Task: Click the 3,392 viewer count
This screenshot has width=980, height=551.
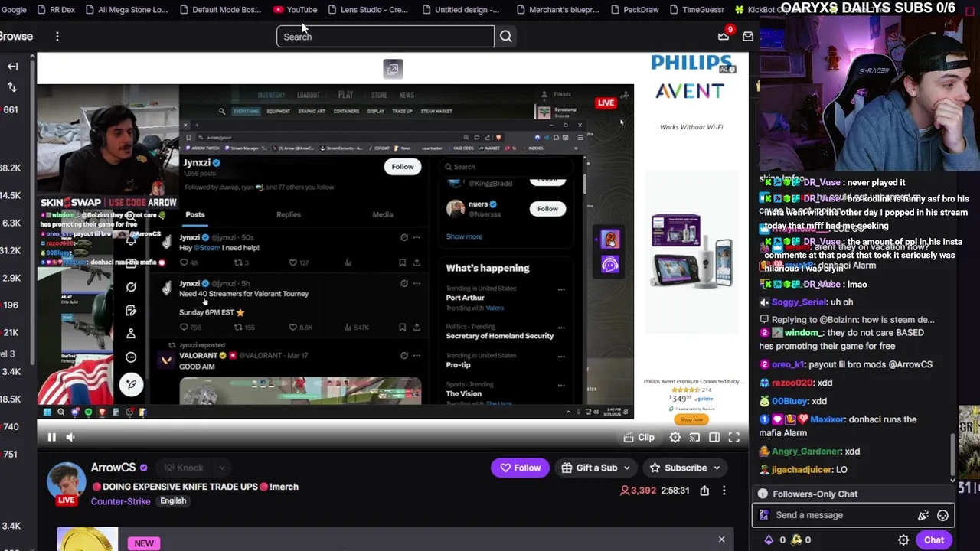Action: [639, 491]
